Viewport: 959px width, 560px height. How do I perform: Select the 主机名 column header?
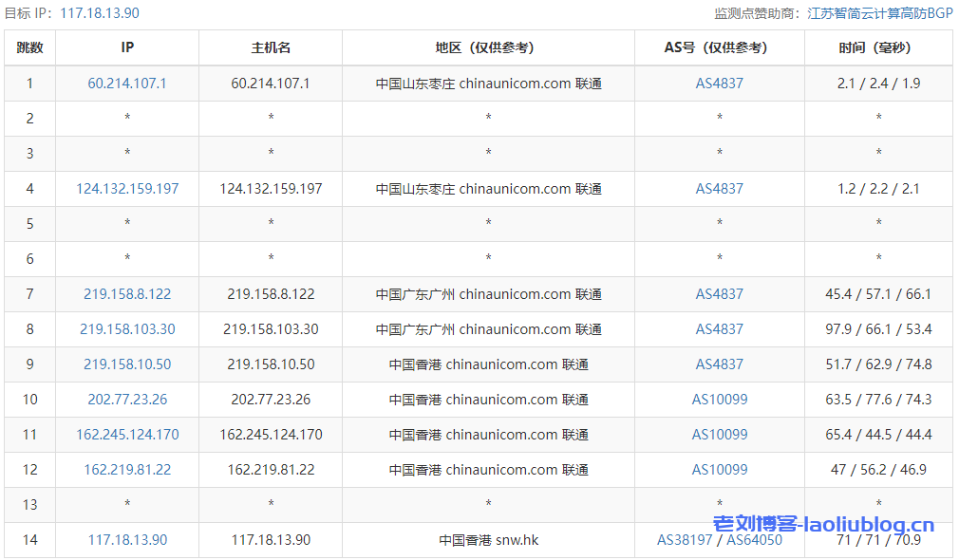tap(271, 47)
